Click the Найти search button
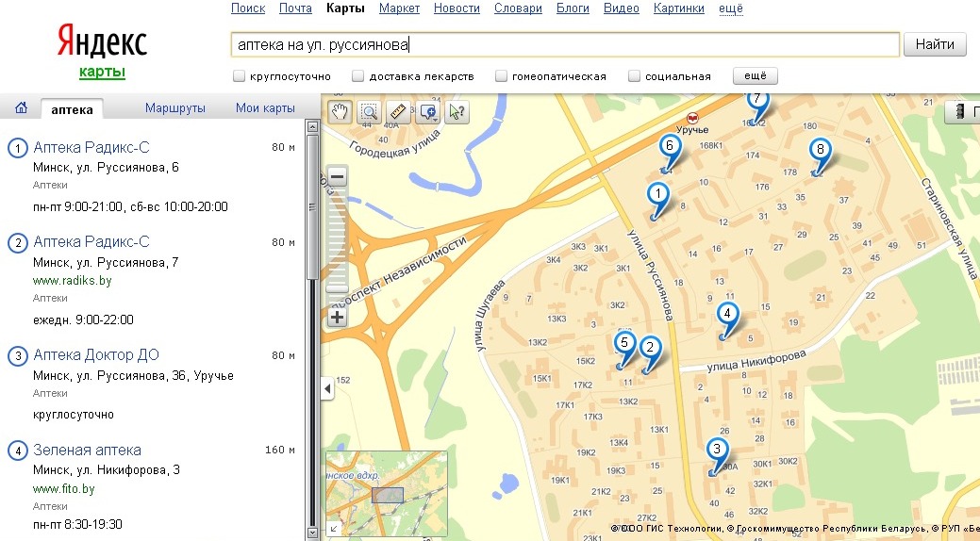This screenshot has width=980, height=541. click(935, 44)
